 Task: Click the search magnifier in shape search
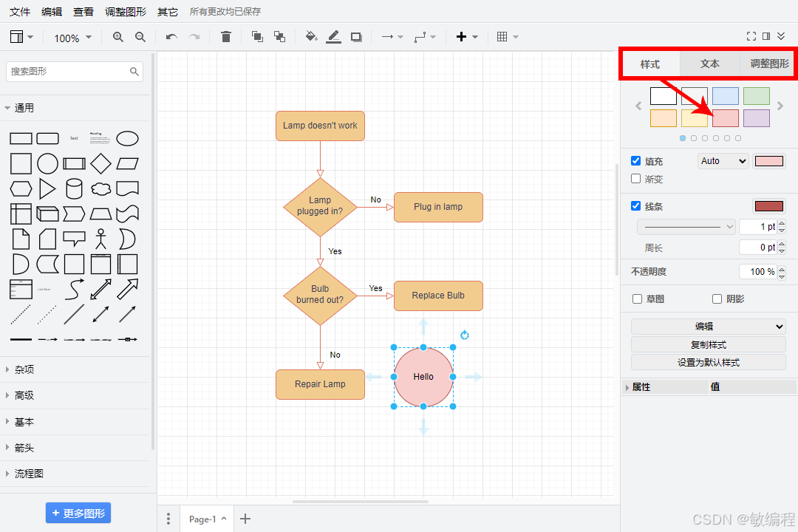point(134,71)
